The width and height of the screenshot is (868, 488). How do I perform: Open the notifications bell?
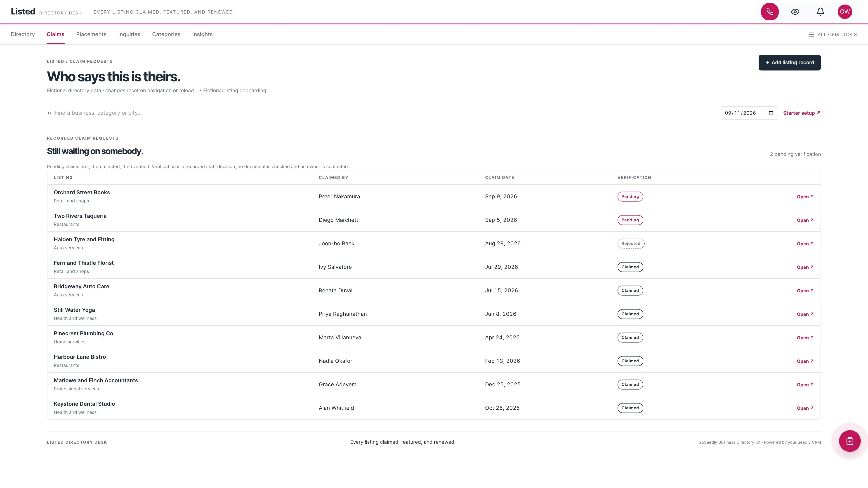click(820, 12)
